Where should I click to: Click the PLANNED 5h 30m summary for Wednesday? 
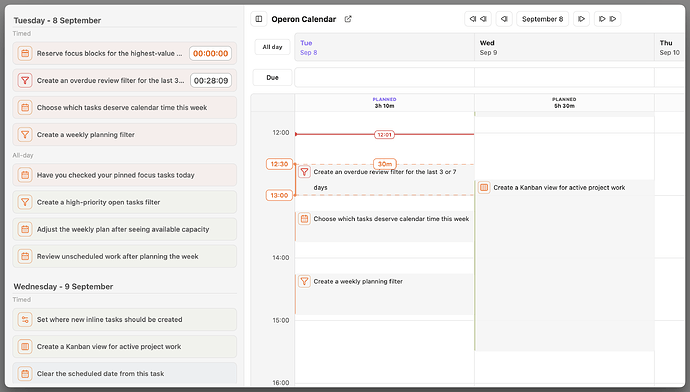coord(565,103)
